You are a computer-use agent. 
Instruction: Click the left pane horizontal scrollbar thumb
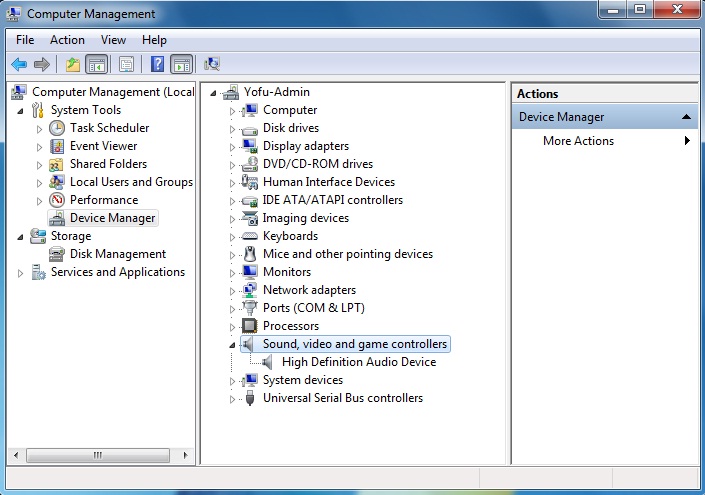click(98, 455)
